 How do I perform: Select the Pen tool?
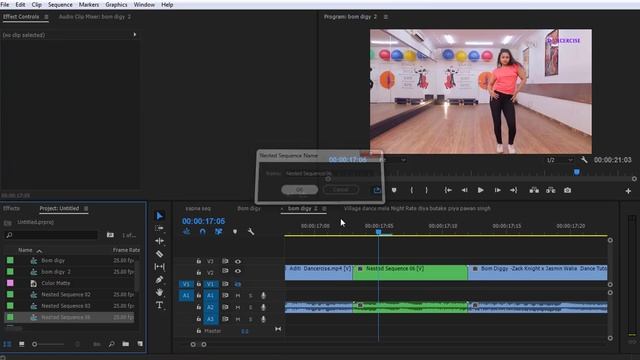pyautogui.click(x=160, y=280)
